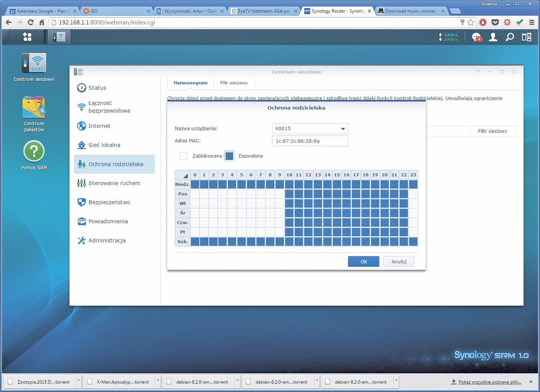
Task: Open a new browser tab
Action: [x=455, y=11]
